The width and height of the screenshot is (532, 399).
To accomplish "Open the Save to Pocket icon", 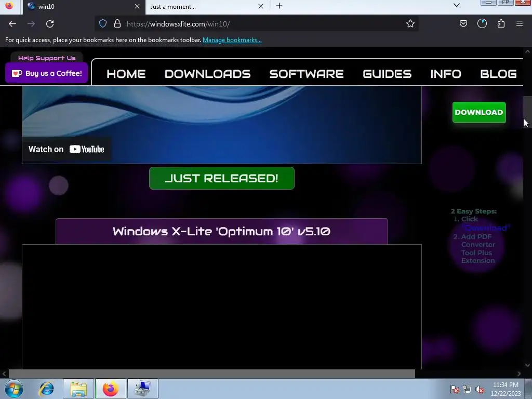I will tap(463, 24).
